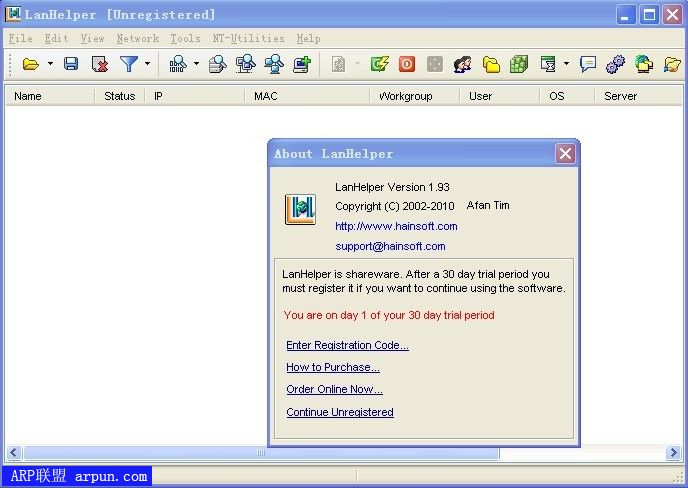Expand the scheduler dropdown arrow
688x488 pixels.
tap(566, 64)
